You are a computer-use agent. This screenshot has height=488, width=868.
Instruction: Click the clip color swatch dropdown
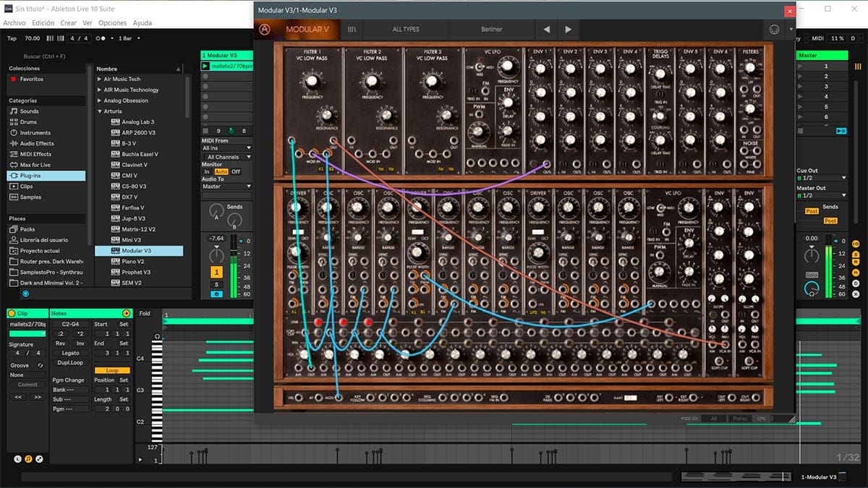click(26, 333)
